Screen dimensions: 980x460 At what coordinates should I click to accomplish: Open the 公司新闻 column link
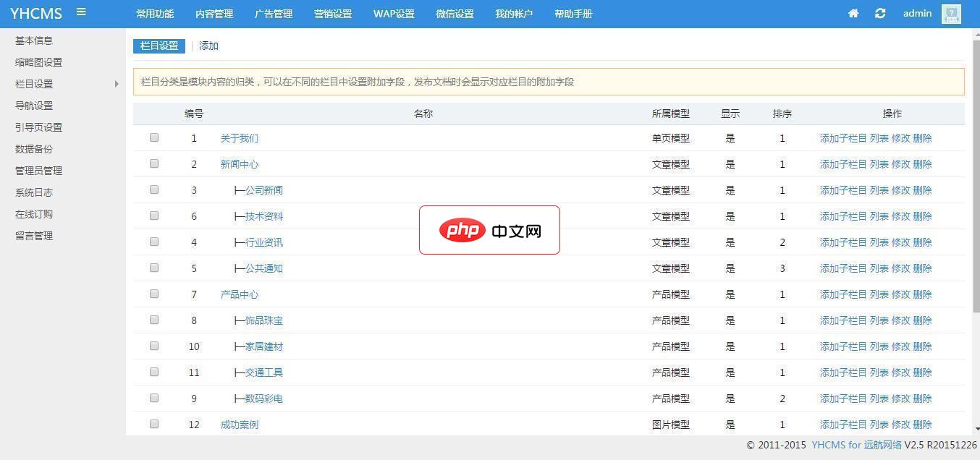coord(263,189)
